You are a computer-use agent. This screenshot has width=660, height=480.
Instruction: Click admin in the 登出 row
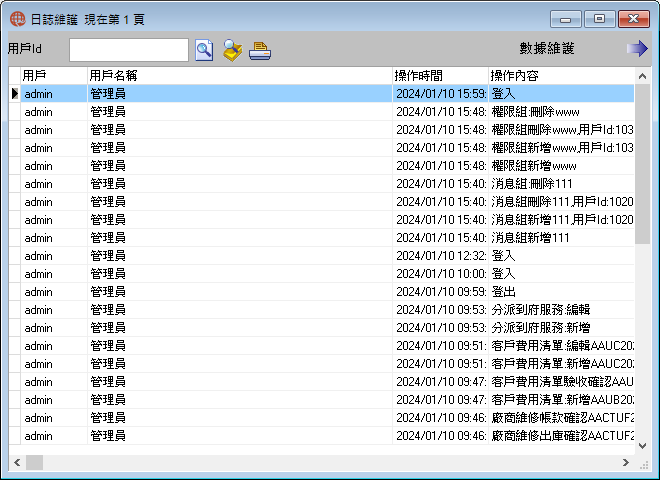[x=54, y=292]
